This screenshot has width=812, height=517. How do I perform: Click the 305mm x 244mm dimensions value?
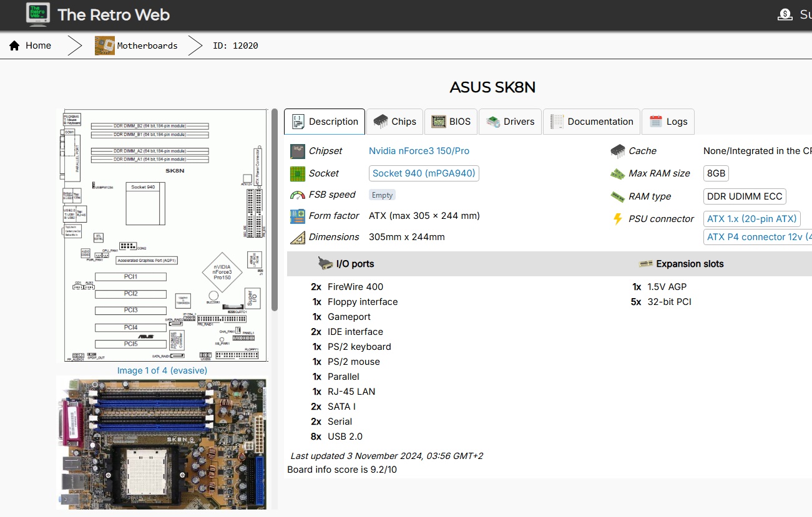[406, 237]
